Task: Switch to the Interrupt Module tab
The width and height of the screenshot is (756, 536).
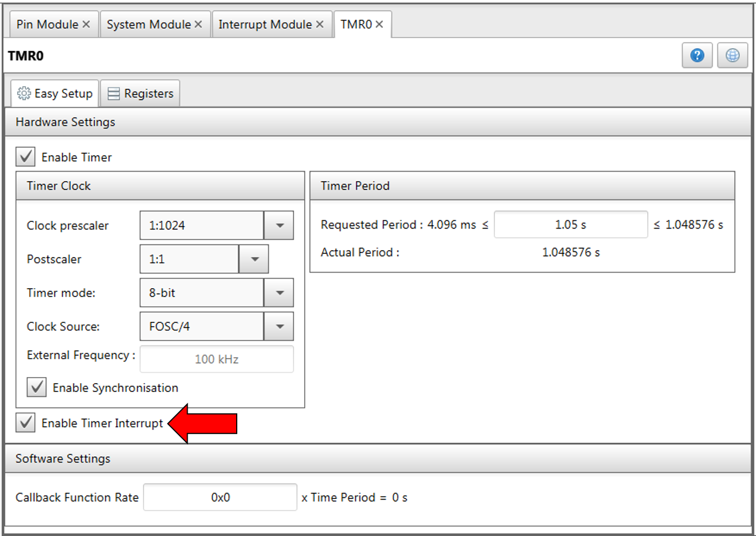Action: pos(265,24)
